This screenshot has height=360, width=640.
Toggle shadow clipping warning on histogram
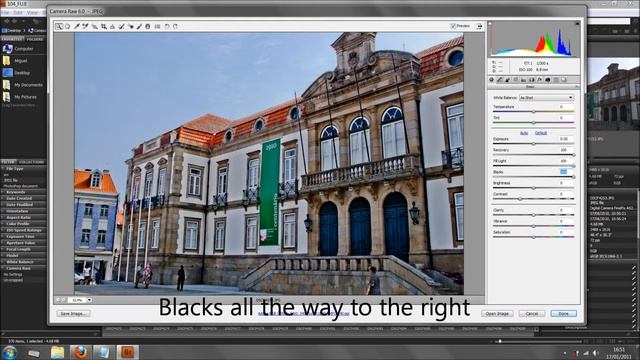(491, 24)
